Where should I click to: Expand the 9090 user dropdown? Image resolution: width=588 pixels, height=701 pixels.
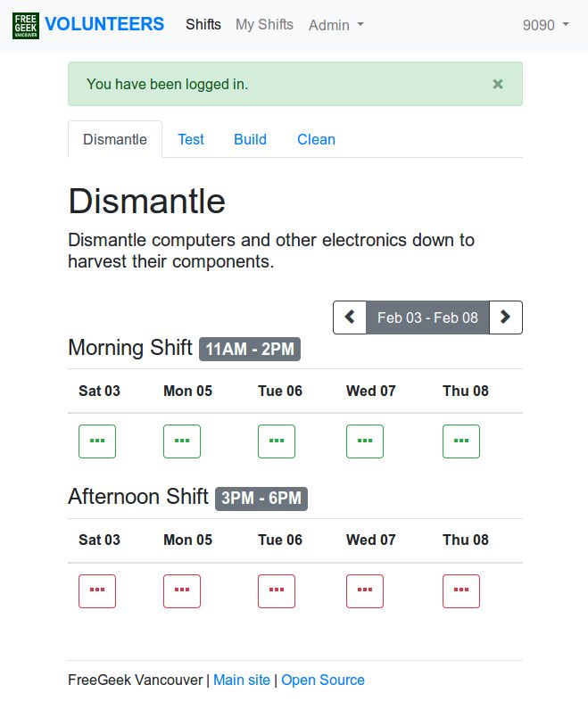click(546, 25)
